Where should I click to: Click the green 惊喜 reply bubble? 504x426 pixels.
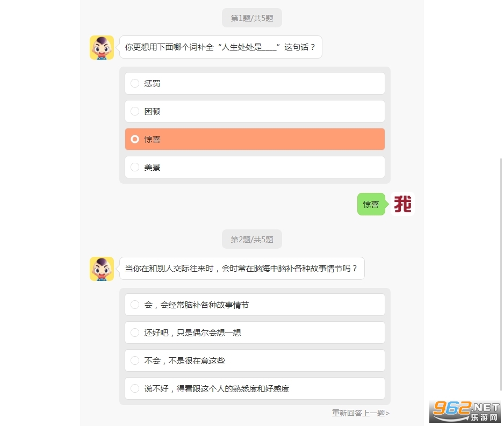371,204
